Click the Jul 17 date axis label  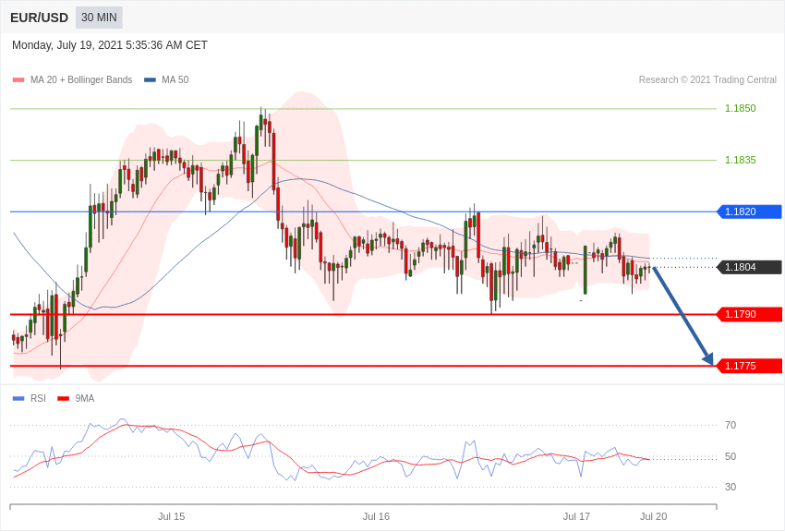(576, 516)
